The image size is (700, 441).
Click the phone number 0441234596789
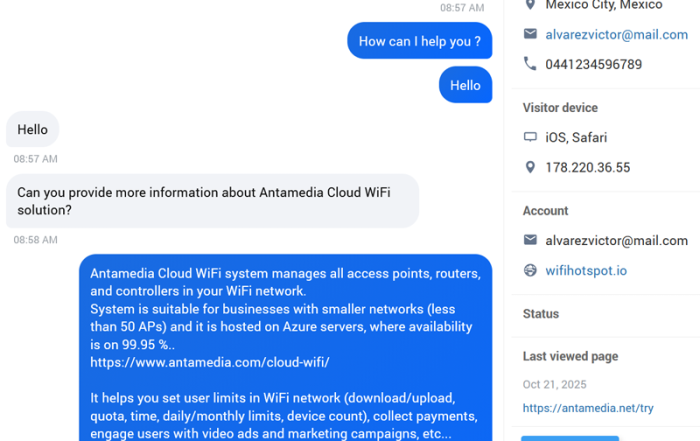(594, 64)
